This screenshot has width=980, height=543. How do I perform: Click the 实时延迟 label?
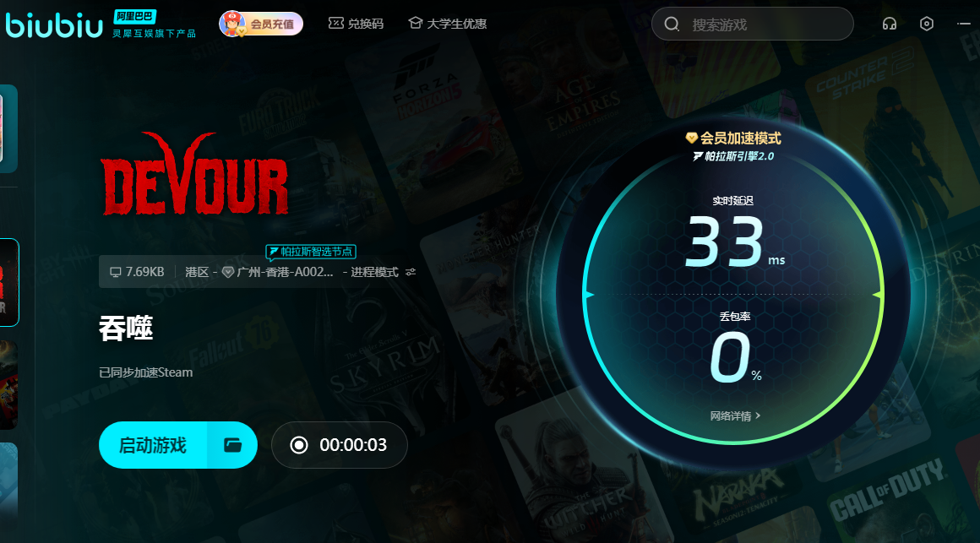[x=732, y=201]
